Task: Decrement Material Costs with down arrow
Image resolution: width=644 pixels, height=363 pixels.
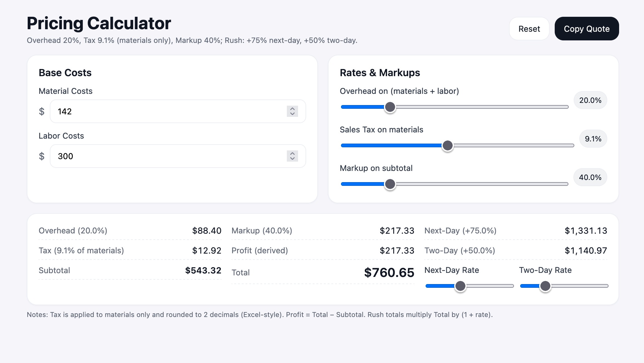Action: pyautogui.click(x=292, y=114)
